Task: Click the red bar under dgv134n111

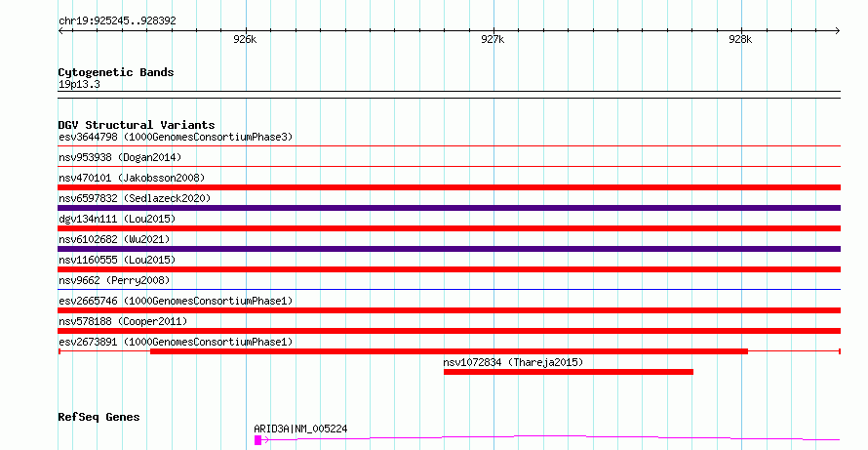Action: [450, 228]
